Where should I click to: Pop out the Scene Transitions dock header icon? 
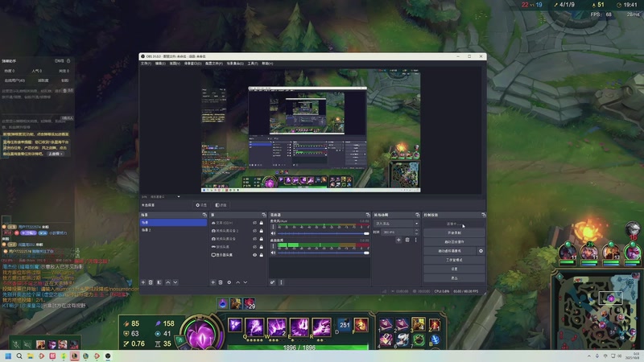point(417,215)
